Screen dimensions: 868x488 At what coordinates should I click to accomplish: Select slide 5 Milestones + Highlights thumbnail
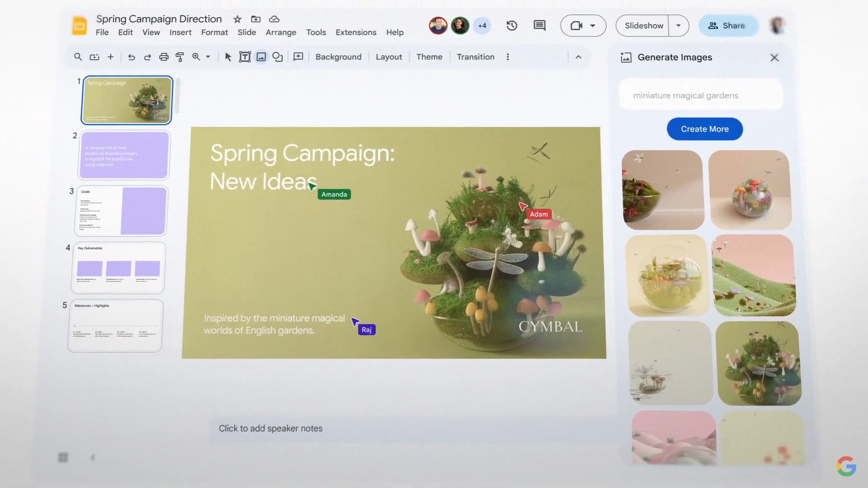[x=115, y=325]
